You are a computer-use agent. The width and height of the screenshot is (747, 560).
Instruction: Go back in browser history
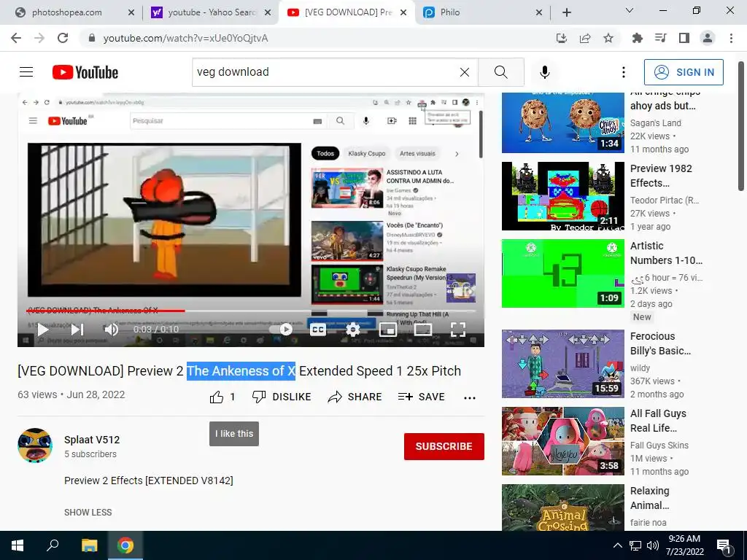[x=16, y=38]
